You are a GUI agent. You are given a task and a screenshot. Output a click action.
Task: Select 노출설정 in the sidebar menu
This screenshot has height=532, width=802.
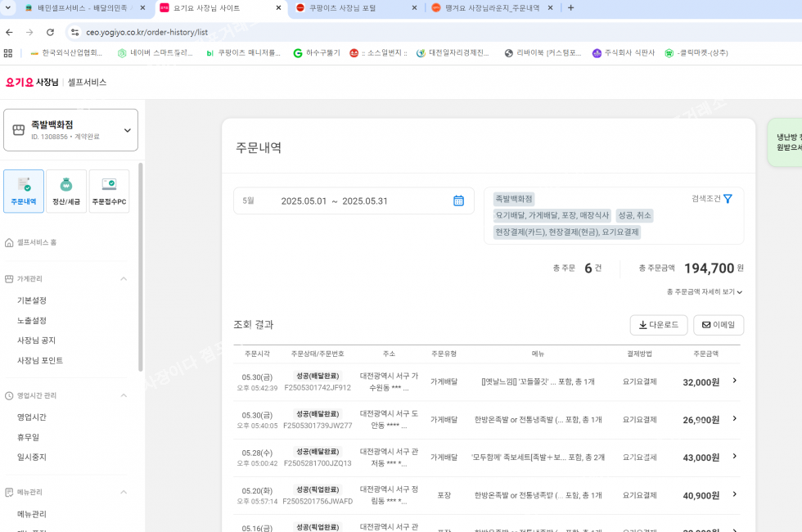click(x=32, y=321)
